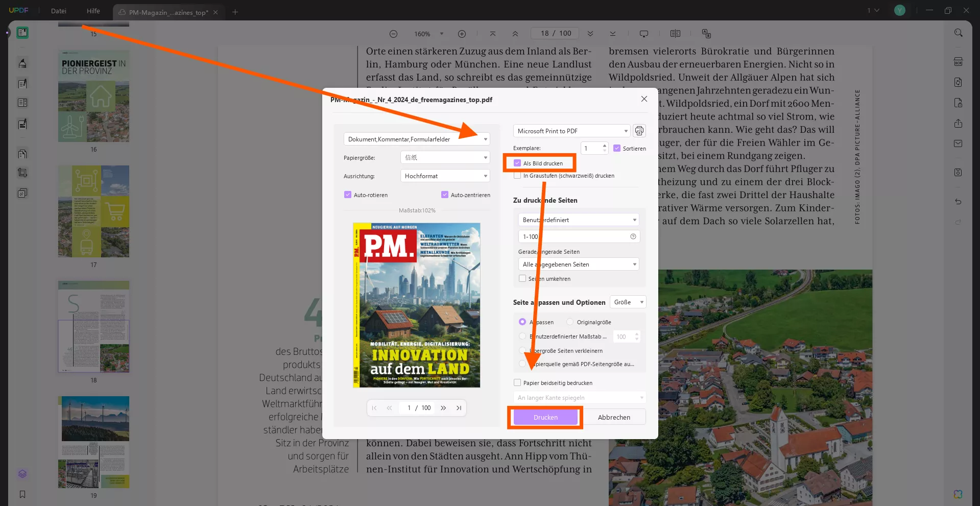
Task: Click the Save as other icon
Action: [x=959, y=173]
